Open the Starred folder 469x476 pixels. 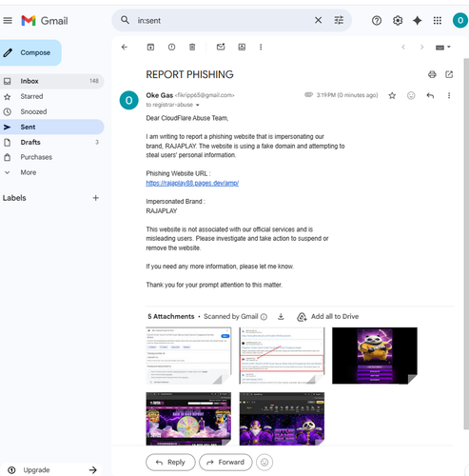click(x=52, y=96)
